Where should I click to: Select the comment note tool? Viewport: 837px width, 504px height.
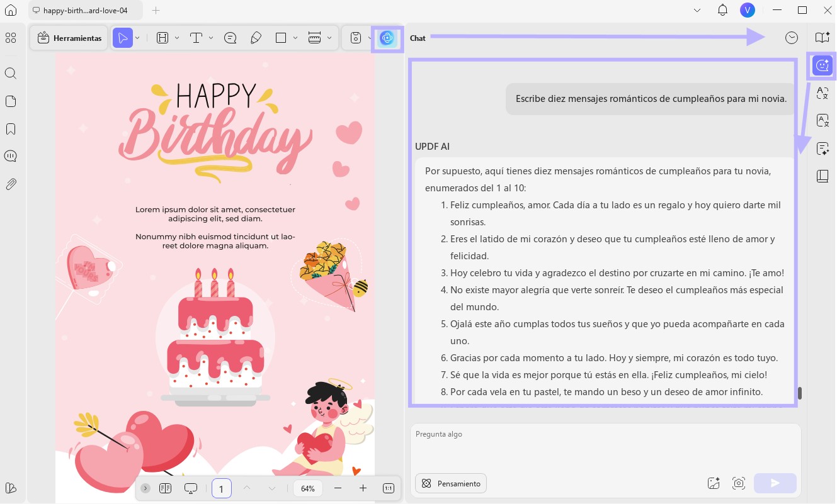coord(231,38)
